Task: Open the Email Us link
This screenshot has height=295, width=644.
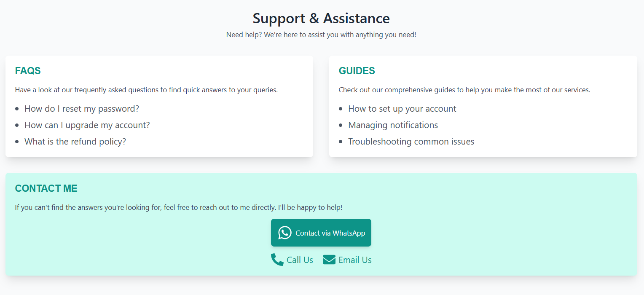Action: [355, 260]
